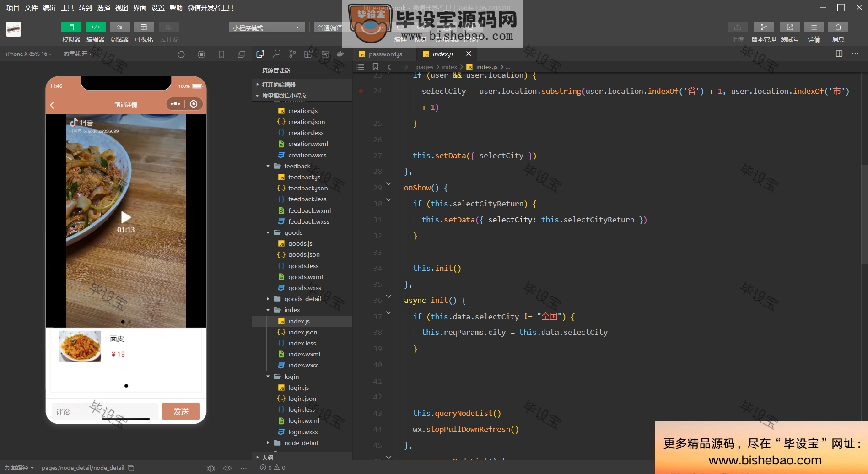Toggle the simulator panel button
The image size is (868, 474).
[x=71, y=27]
